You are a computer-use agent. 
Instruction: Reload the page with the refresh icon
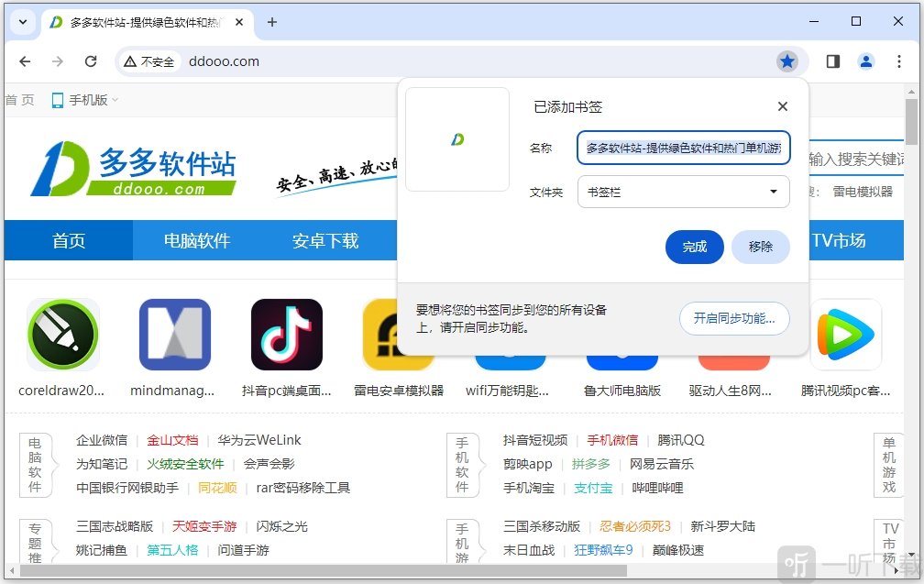91,61
